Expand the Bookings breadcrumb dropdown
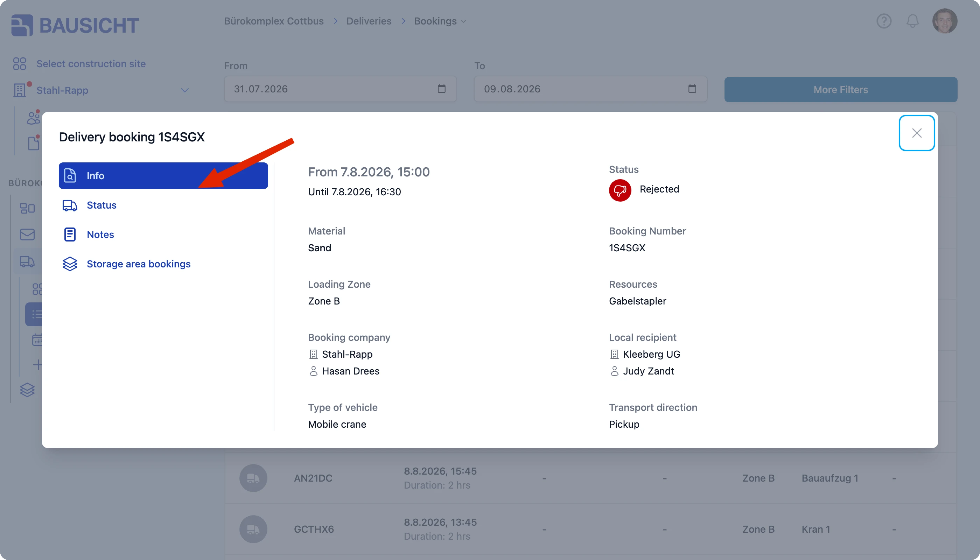 [x=440, y=21]
